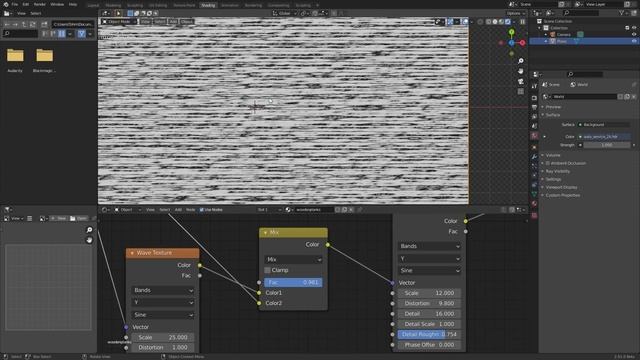
Task: Toggle the Clamp checkbox in Mix node
Action: pyautogui.click(x=267, y=270)
